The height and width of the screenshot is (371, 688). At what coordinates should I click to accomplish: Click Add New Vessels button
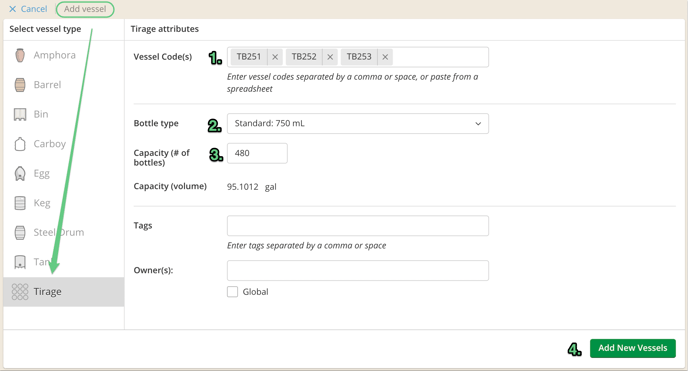pyautogui.click(x=633, y=348)
